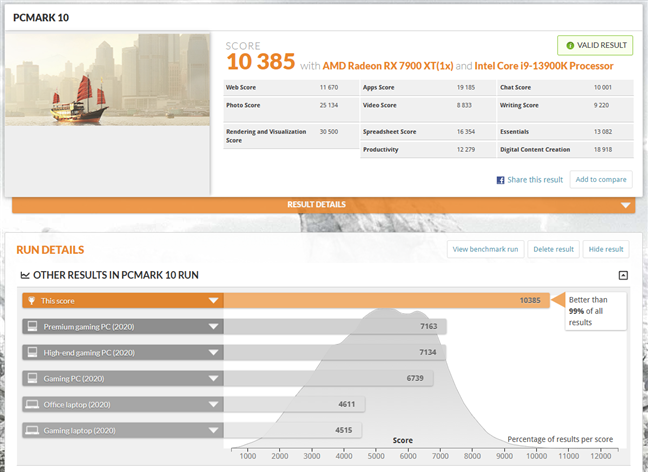
Task: Open the Intel Core i9-13900K Processor link
Action: pos(544,66)
